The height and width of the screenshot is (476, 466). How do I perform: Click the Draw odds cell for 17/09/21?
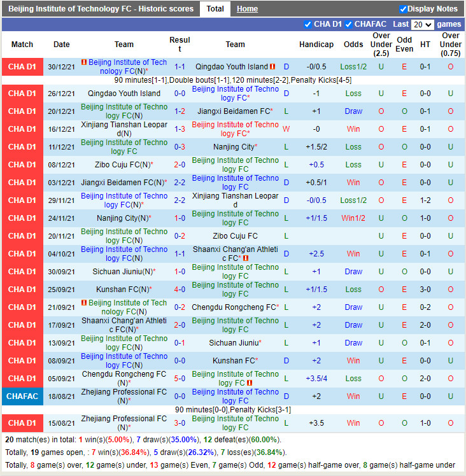[x=353, y=325]
